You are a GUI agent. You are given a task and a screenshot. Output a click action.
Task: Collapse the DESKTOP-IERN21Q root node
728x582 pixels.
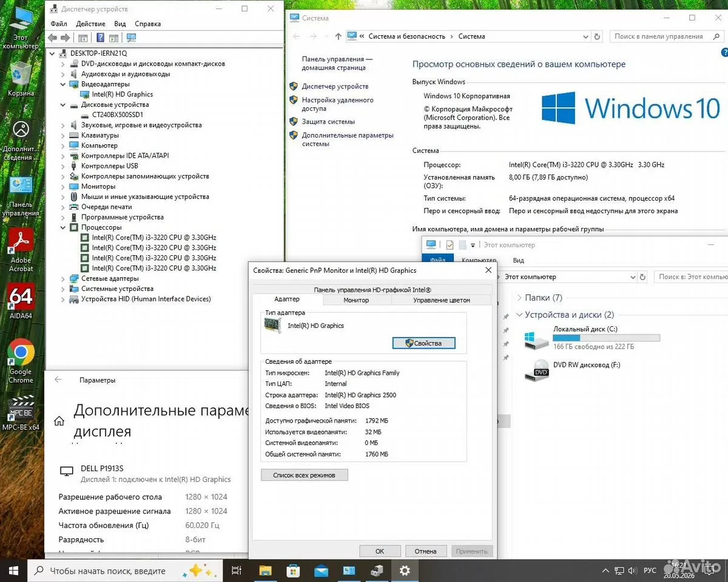53,53
